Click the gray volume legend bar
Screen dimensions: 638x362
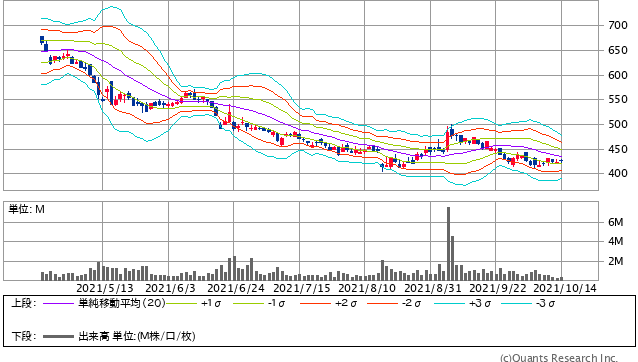(x=58, y=336)
